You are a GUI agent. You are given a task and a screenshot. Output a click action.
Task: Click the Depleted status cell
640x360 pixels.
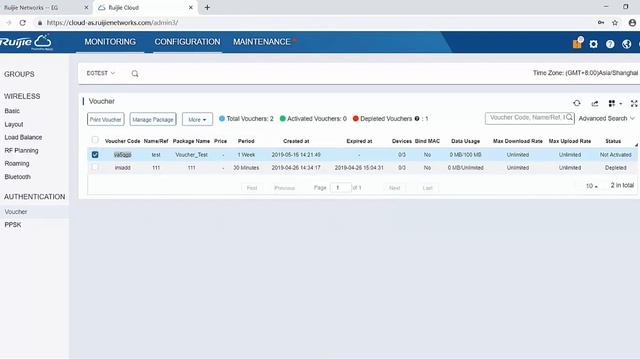[616, 168]
